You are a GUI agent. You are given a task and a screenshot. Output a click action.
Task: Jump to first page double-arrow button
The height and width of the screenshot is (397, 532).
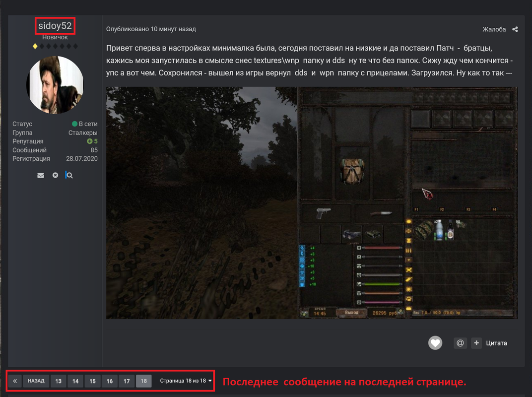coord(15,381)
